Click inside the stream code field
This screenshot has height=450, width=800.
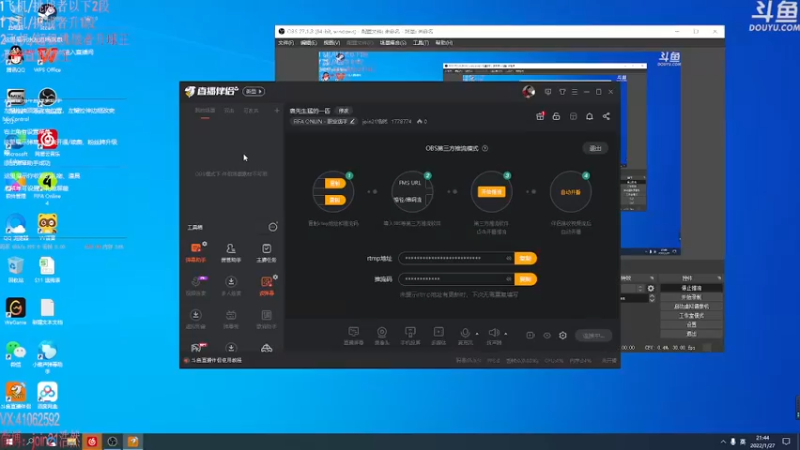click(457, 279)
